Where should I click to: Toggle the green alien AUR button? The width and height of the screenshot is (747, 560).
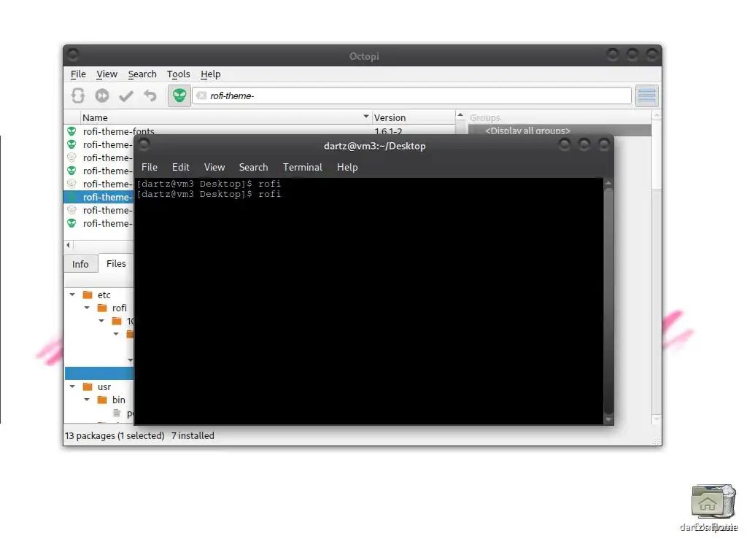(x=179, y=96)
